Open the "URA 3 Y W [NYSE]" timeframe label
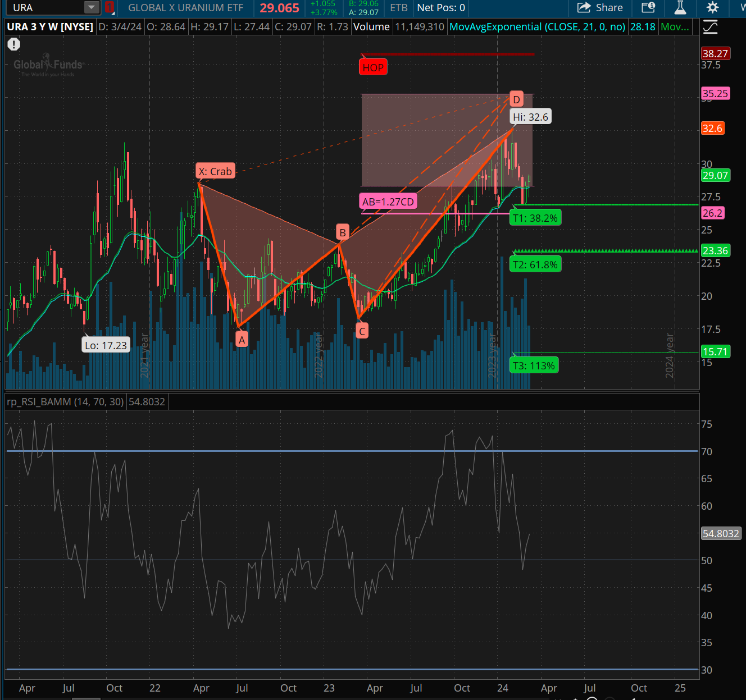Viewport: 746px width, 700px height. point(50,27)
